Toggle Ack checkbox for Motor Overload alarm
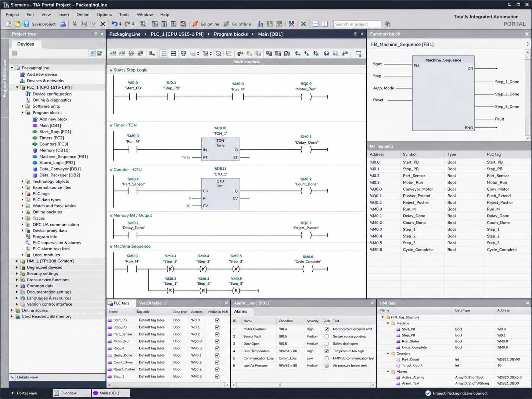This screenshot has width=532, height=399. [x=327, y=329]
